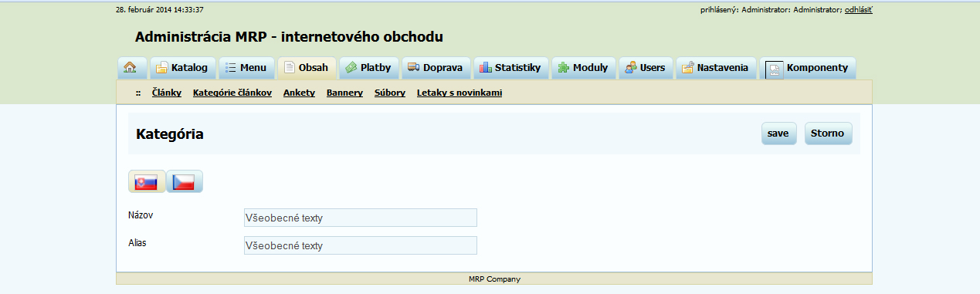Open the Komponenty tab
The width and height of the screenshot is (980, 294).
point(807,68)
